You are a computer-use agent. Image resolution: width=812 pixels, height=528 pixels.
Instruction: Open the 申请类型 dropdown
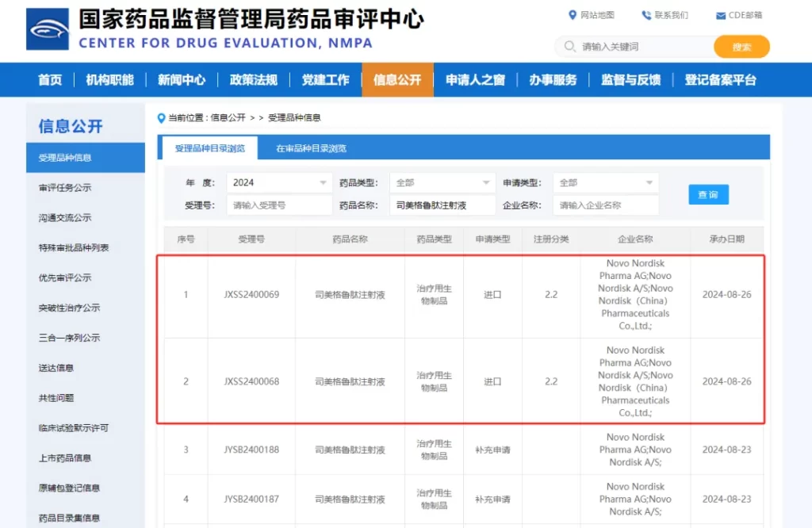click(x=605, y=182)
